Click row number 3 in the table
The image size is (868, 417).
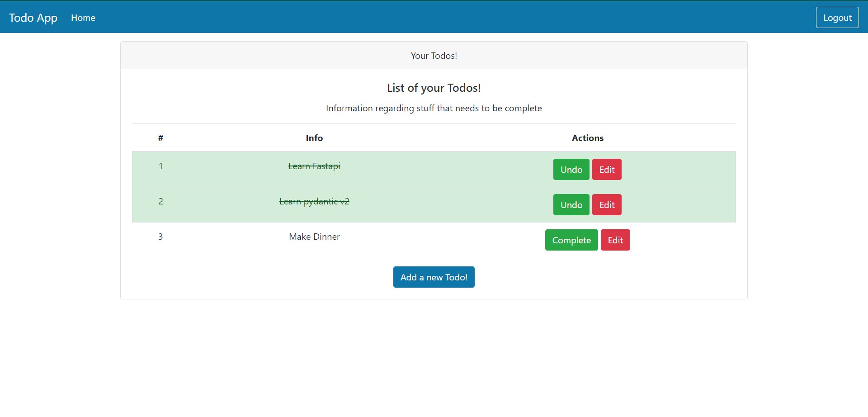(160, 237)
